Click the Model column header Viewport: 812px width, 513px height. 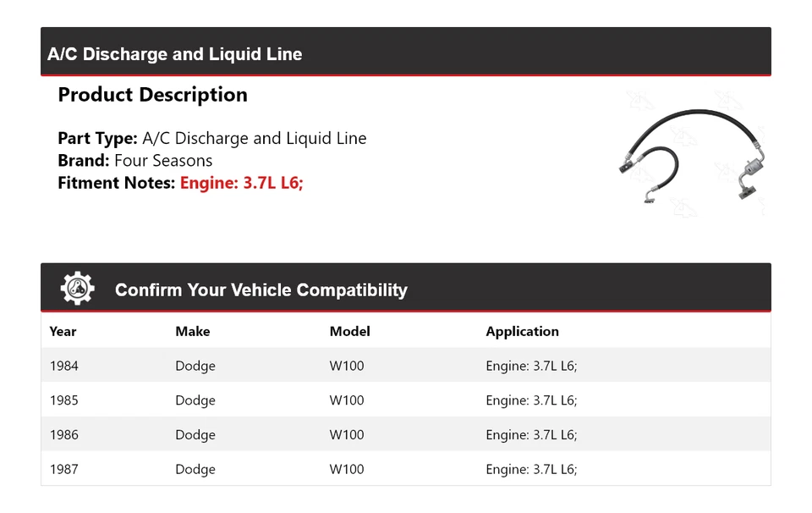point(349,331)
